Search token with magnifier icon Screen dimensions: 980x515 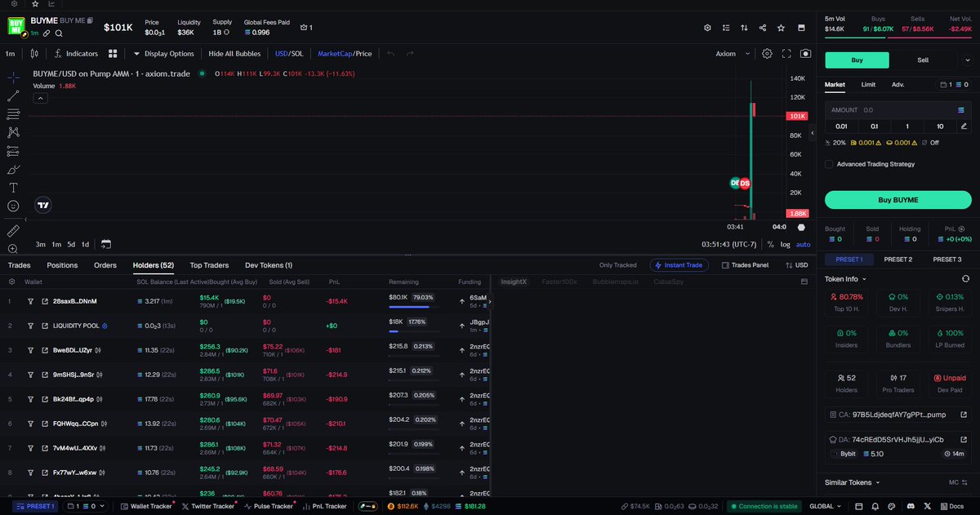(59, 33)
